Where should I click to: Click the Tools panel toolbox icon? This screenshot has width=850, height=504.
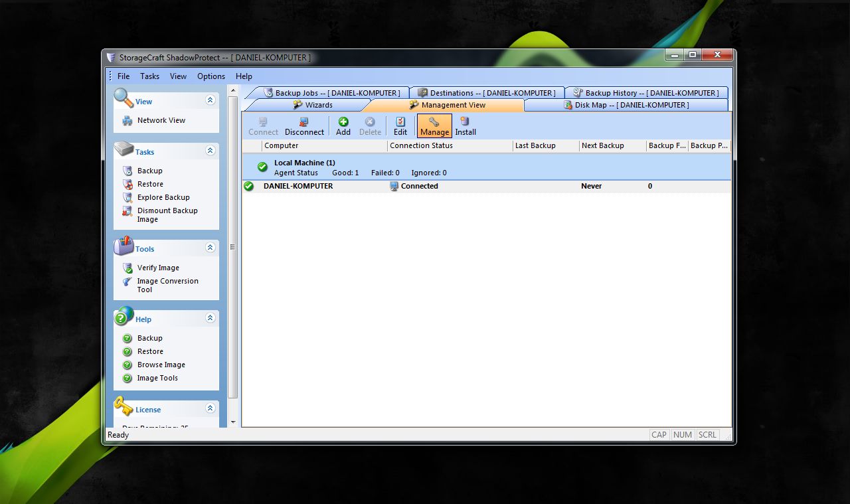124,246
